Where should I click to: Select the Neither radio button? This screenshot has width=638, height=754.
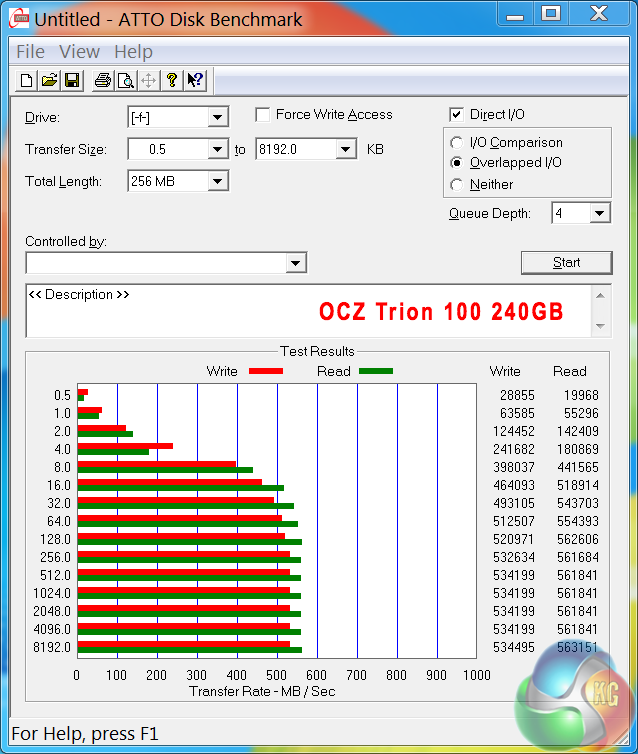pyautogui.click(x=456, y=185)
